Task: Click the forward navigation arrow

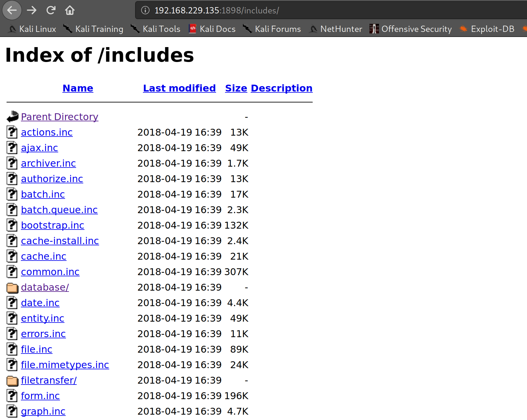Action: tap(31, 10)
